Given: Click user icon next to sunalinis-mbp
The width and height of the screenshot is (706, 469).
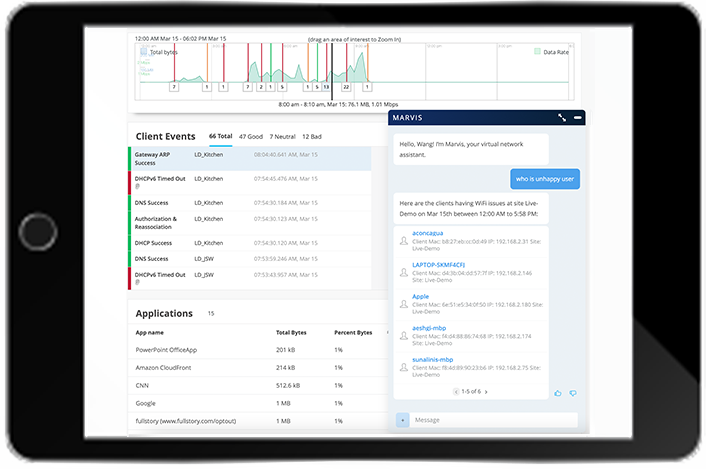Looking at the screenshot, I should coord(404,366).
